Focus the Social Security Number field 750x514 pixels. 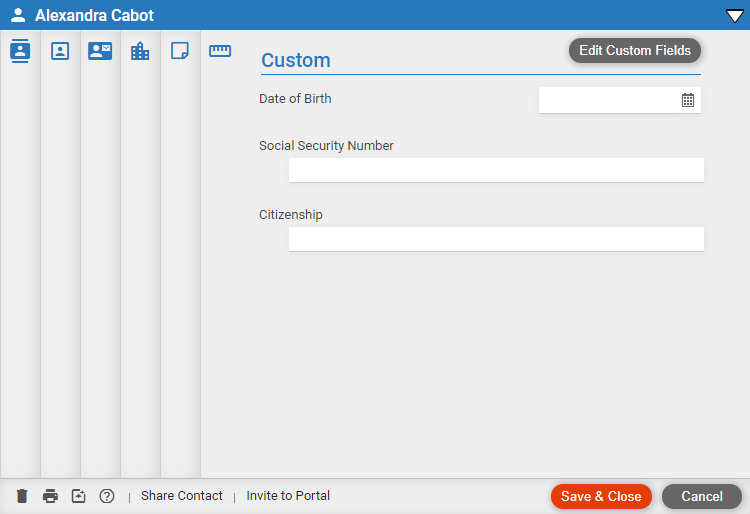pos(496,170)
